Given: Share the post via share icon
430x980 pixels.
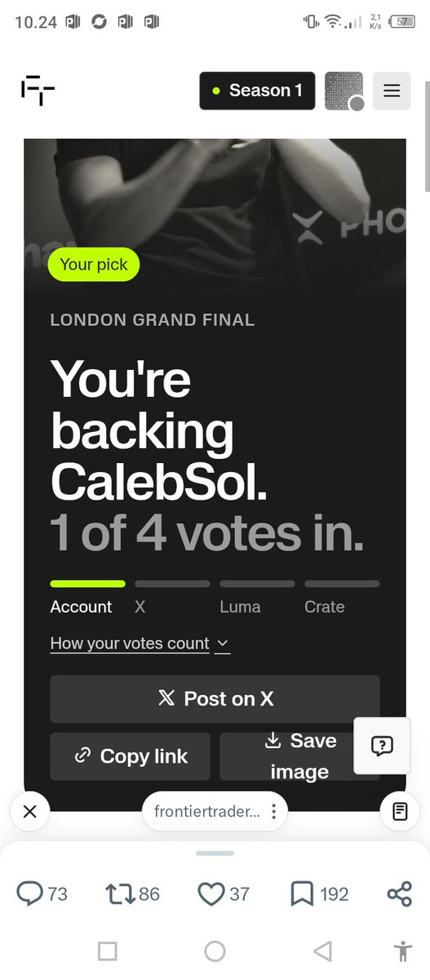Looking at the screenshot, I should point(400,894).
